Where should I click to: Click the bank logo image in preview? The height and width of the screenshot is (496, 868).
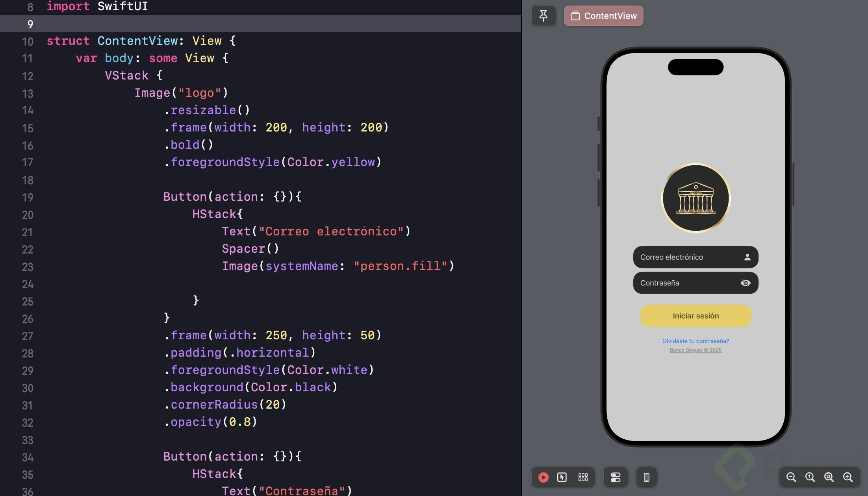(696, 198)
